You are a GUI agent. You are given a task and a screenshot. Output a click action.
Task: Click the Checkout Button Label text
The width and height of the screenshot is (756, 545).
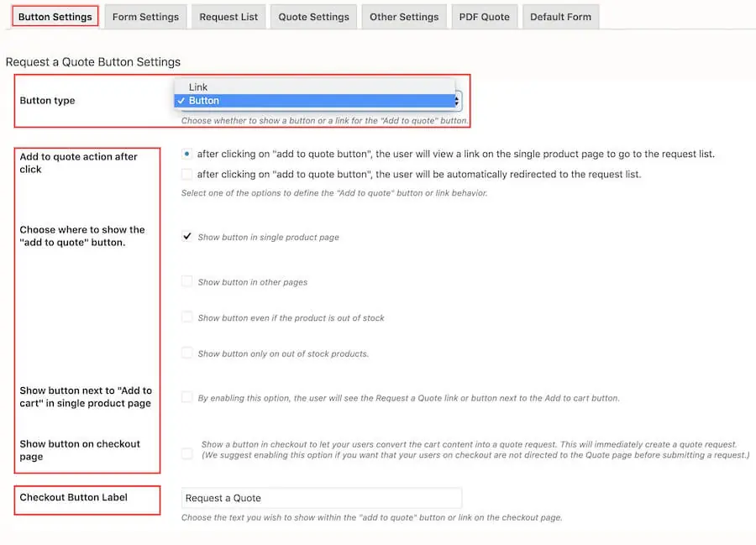[x=73, y=497]
